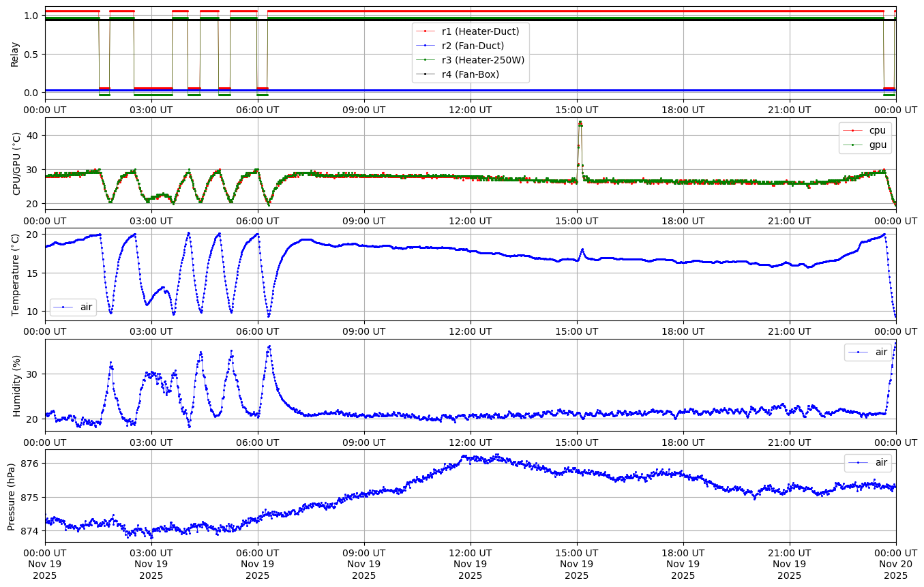Viewport: 924px width, 587px height.
Task: Click the highest humidity peak after 06:00 UT
Action: [x=269, y=346]
